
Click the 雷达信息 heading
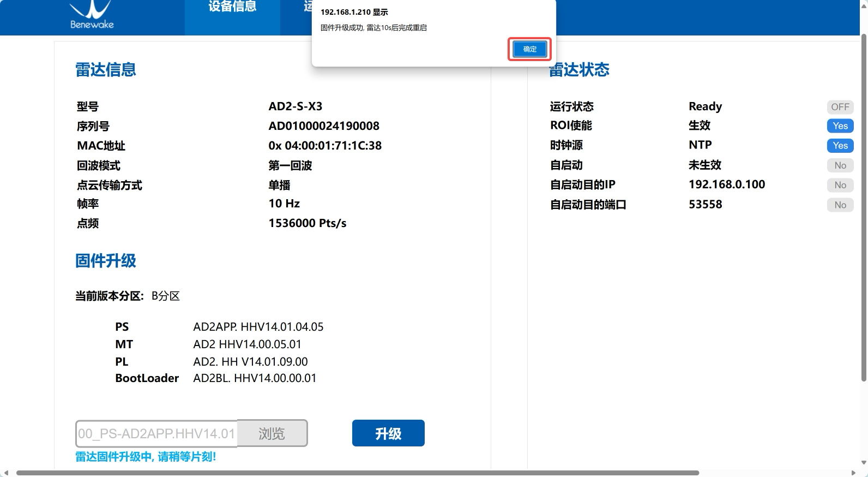pos(106,70)
